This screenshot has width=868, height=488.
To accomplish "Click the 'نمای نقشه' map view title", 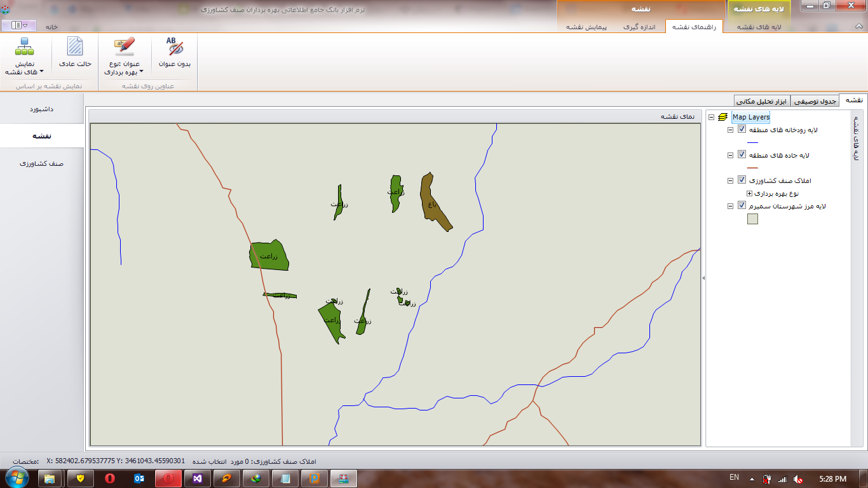I will point(677,116).
